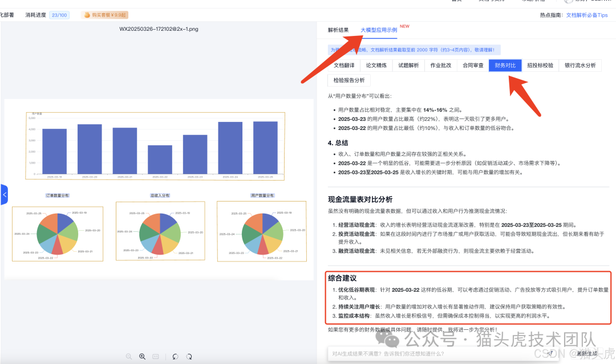
Task: Switch to the 大模型应用示例 tab
Action: click(379, 30)
